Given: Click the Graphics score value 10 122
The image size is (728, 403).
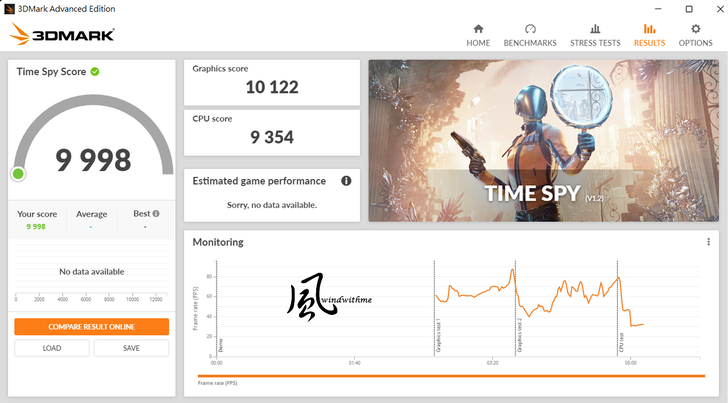Looking at the screenshot, I should click(x=272, y=87).
